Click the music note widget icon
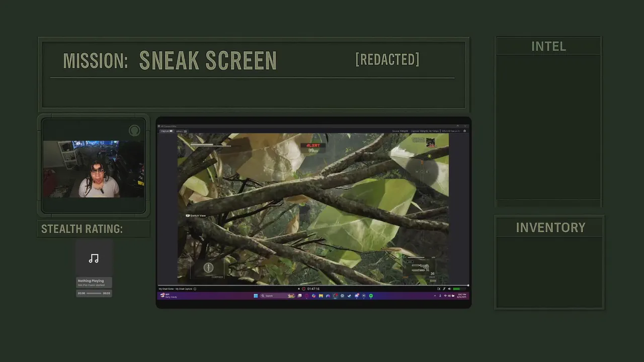Screen dimensions: 644x362 94,258
